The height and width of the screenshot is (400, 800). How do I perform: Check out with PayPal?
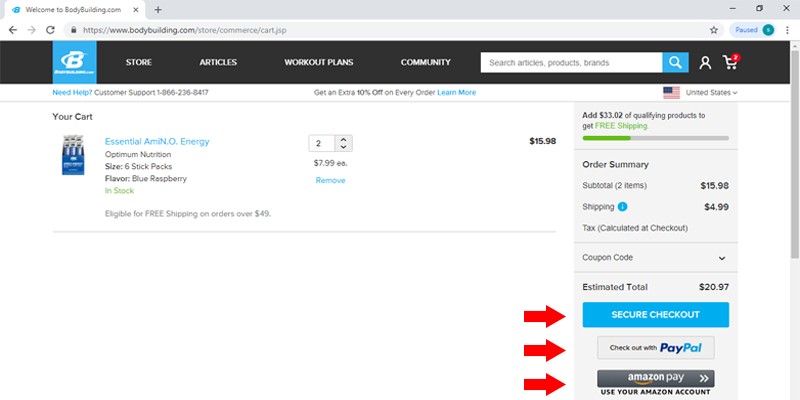pyautogui.click(x=655, y=348)
